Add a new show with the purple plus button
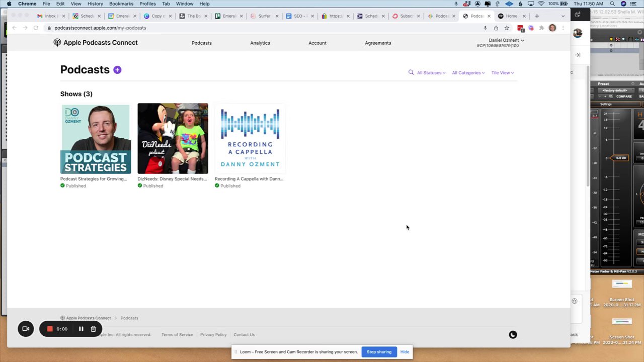 [x=117, y=70]
